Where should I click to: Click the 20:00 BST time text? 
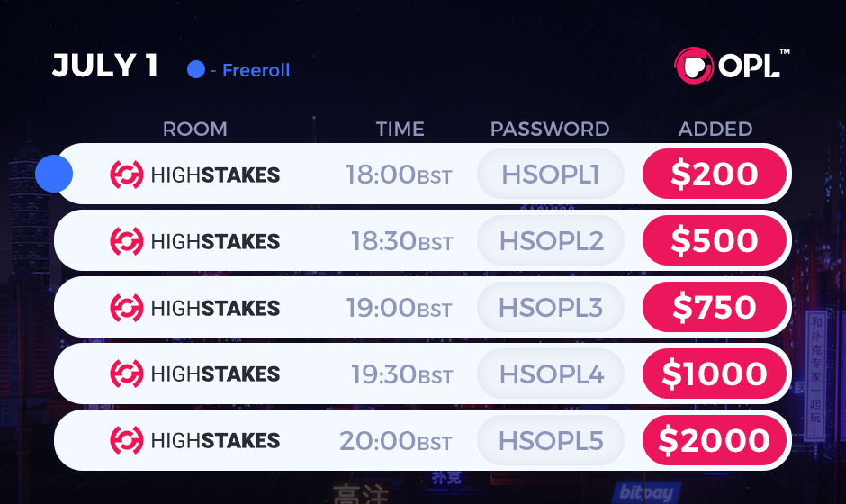click(395, 441)
